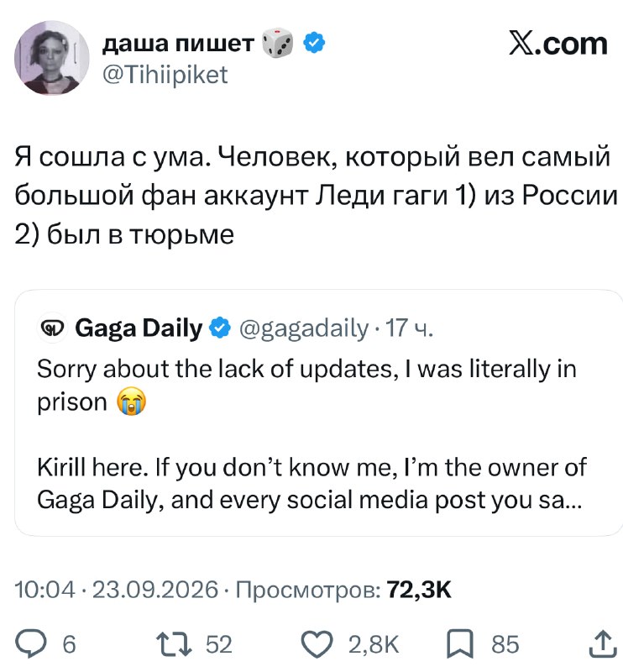
Task: Click the даша пишет display name
Action: pos(178,43)
